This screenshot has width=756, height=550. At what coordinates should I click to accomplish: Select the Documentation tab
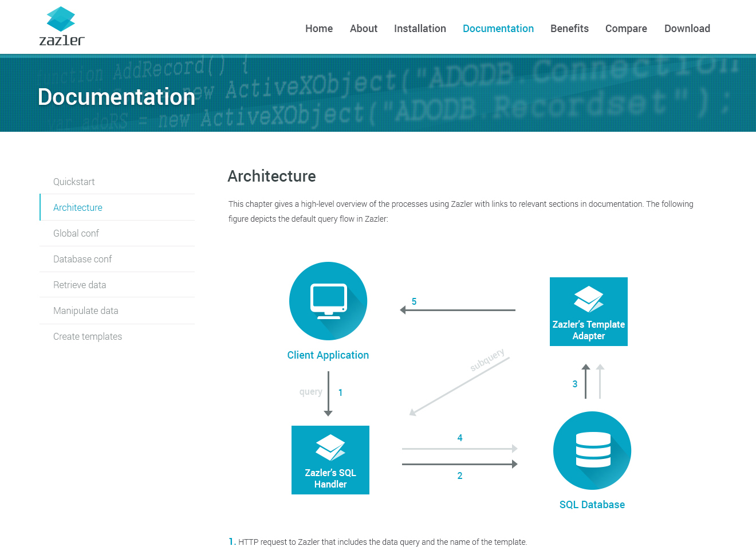pyautogui.click(x=498, y=29)
